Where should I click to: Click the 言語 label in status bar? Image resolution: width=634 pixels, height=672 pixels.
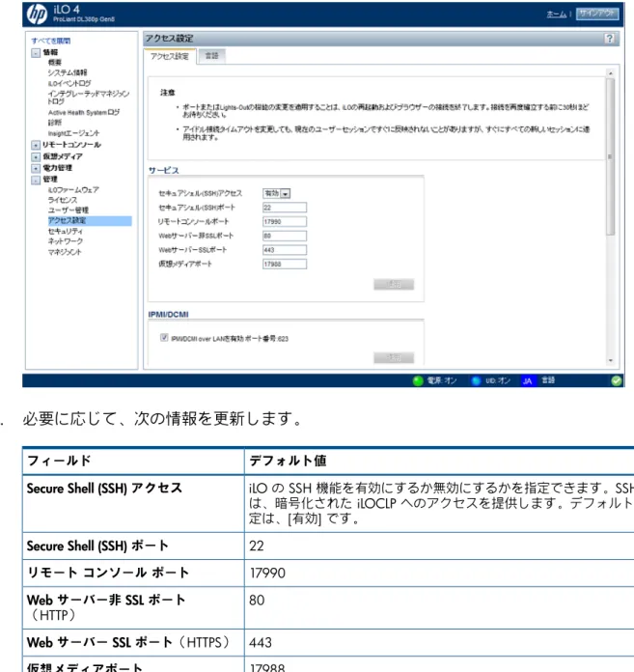click(548, 380)
